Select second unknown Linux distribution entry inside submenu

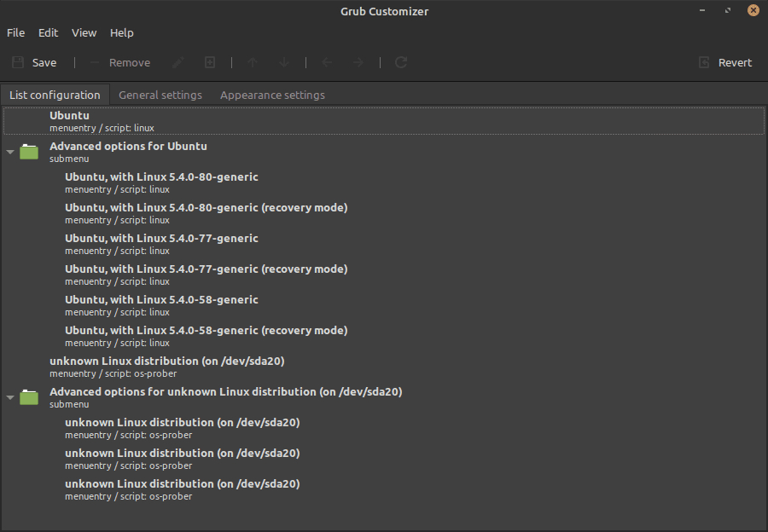click(x=384, y=459)
